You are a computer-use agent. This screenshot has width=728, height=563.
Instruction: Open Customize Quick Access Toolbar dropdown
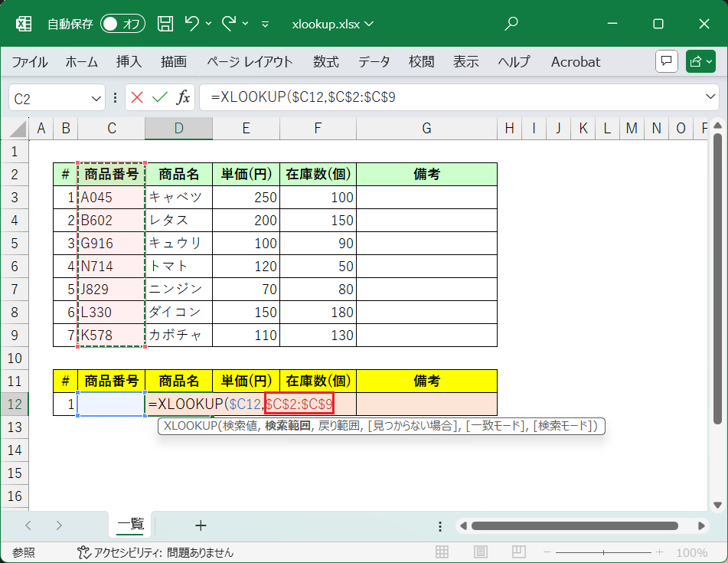click(x=265, y=24)
